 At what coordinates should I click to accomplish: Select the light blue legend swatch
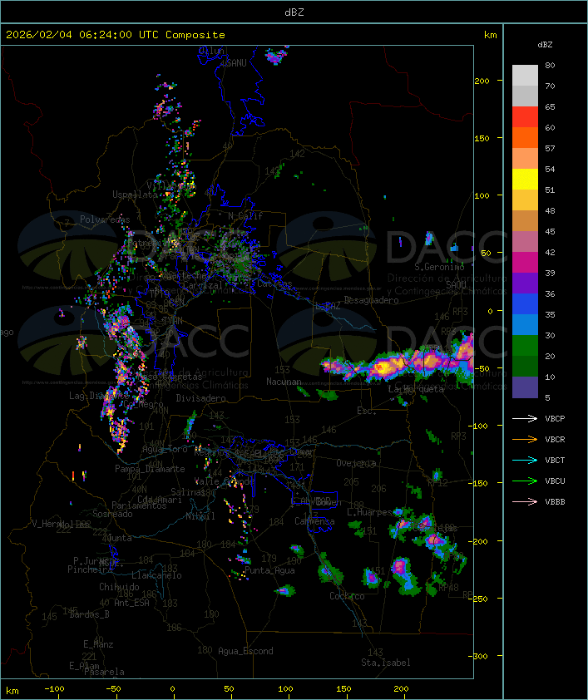tap(525, 324)
